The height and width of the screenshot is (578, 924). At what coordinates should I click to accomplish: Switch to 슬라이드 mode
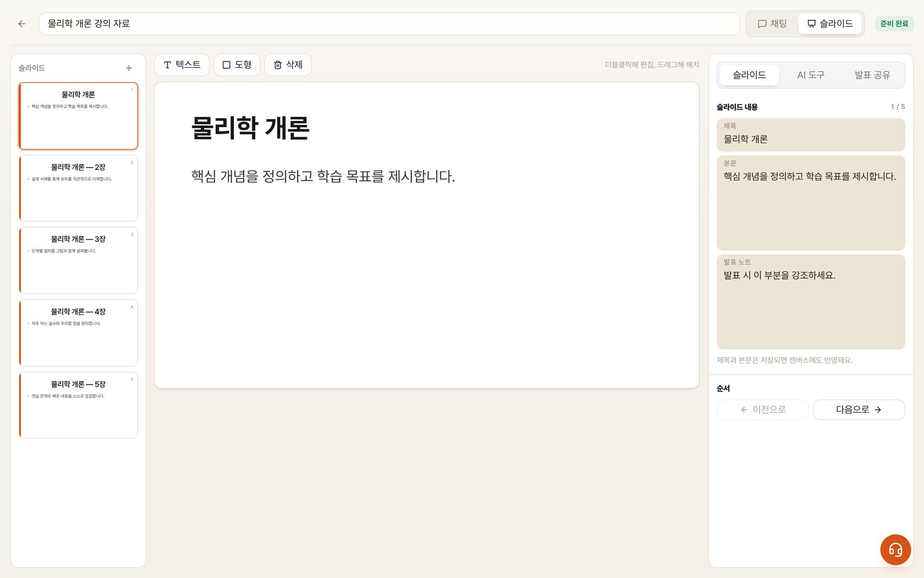(830, 24)
